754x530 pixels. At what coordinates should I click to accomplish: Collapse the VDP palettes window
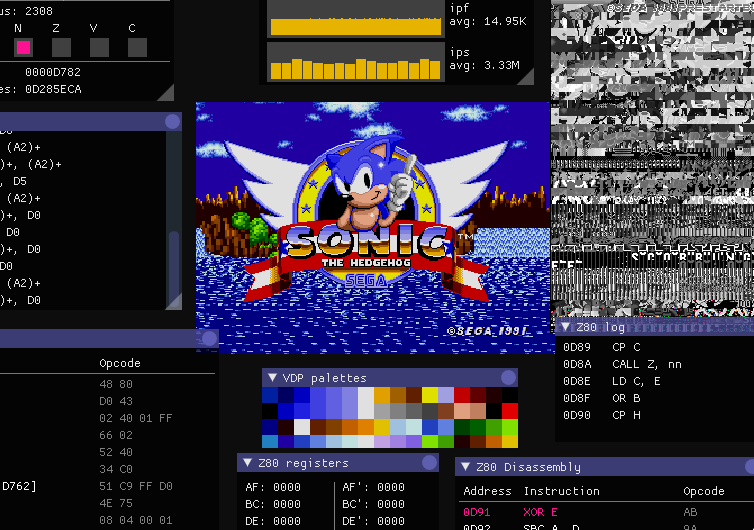tap(272, 378)
